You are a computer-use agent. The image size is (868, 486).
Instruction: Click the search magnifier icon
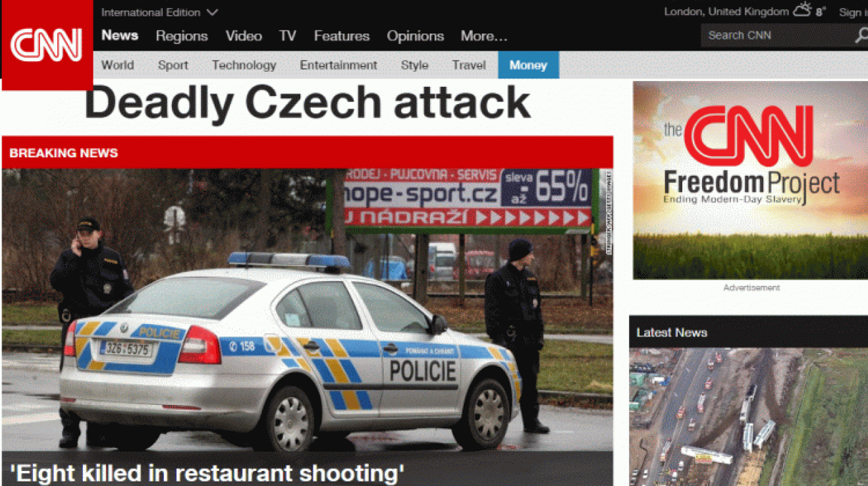click(861, 36)
